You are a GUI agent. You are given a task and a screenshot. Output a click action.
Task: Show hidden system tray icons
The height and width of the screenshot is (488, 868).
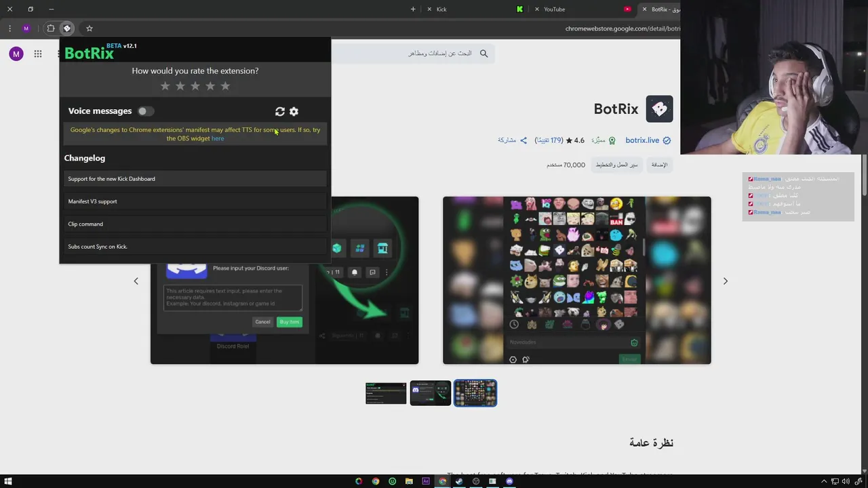[x=824, y=481]
